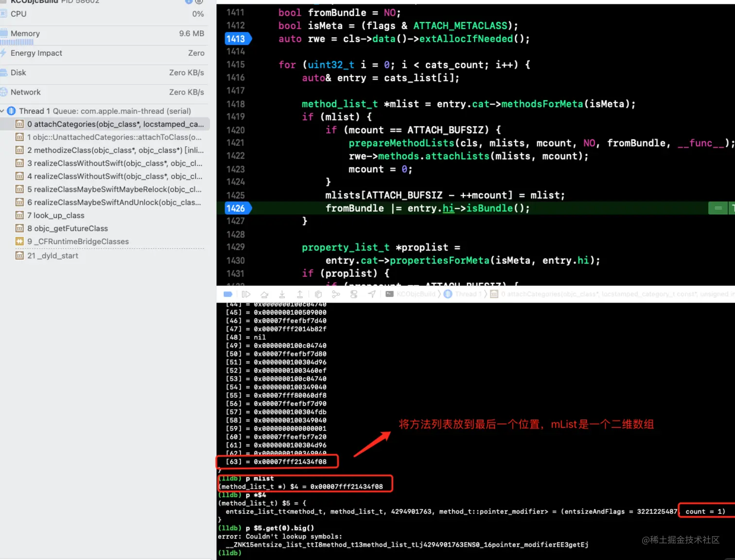Click methodsForMeta in line 1418
Viewport: 735px width, 560px height.
click(542, 104)
